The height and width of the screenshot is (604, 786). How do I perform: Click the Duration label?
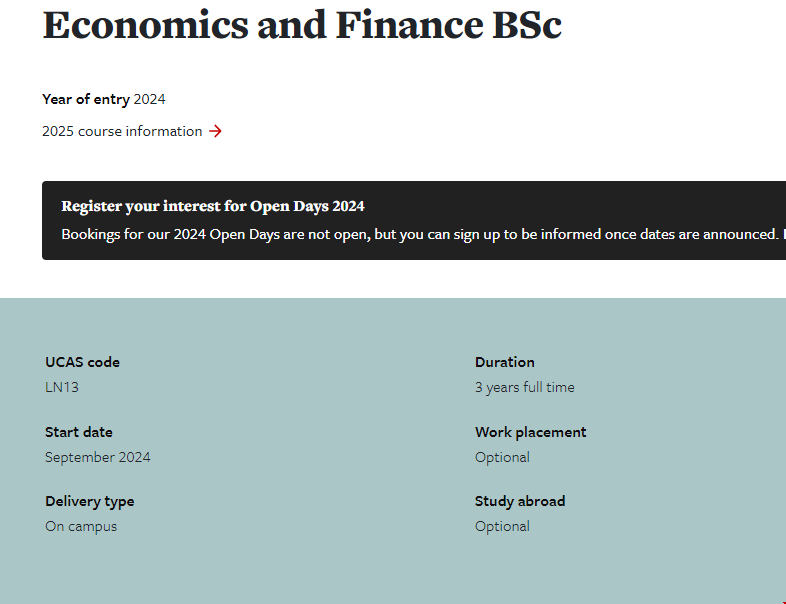[x=505, y=362]
